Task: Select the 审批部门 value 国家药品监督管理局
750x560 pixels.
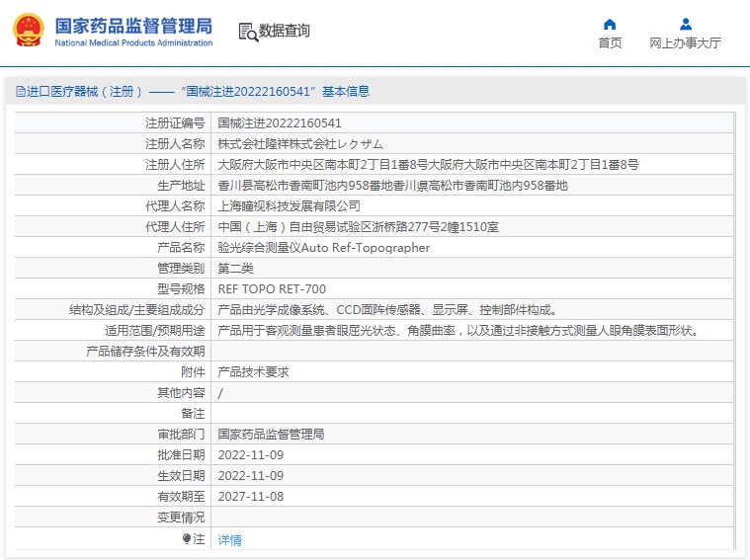Action: (x=271, y=435)
